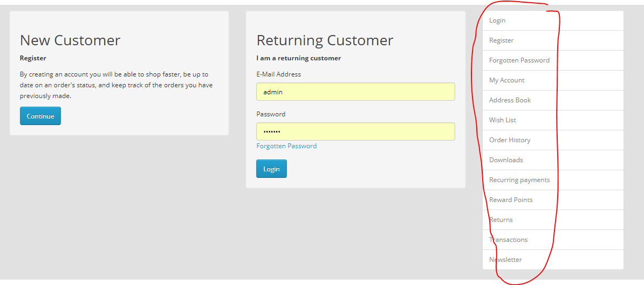Open Register in the sidebar list

coord(553,40)
